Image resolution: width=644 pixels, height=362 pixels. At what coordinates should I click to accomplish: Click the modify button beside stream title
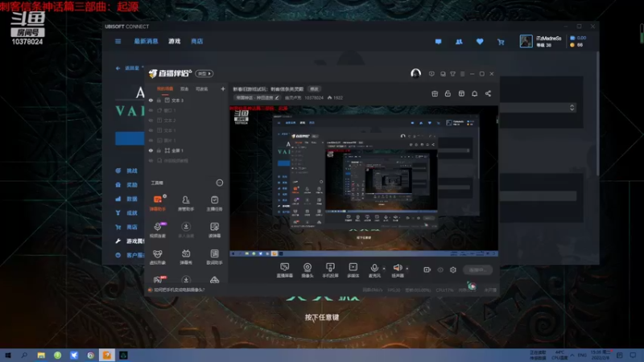click(x=314, y=89)
